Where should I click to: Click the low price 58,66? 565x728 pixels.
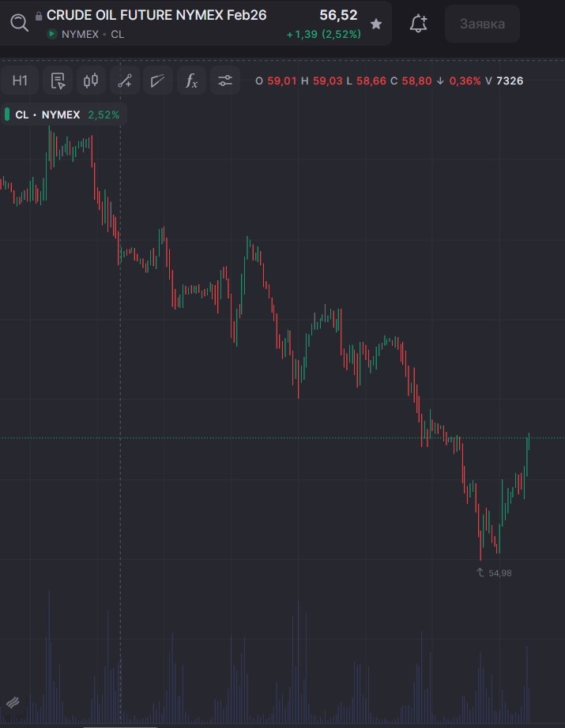(371, 81)
